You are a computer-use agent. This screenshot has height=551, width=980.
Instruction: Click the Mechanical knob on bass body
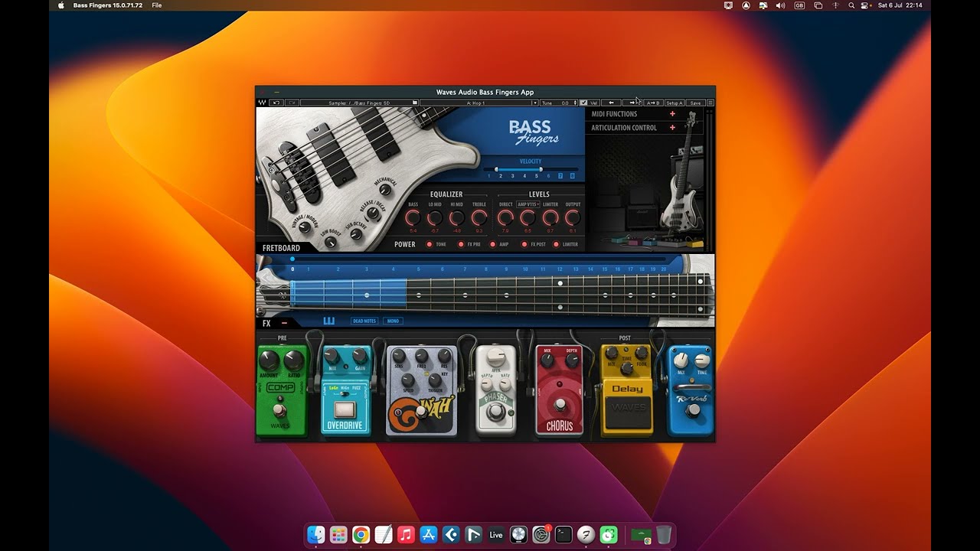385,189
